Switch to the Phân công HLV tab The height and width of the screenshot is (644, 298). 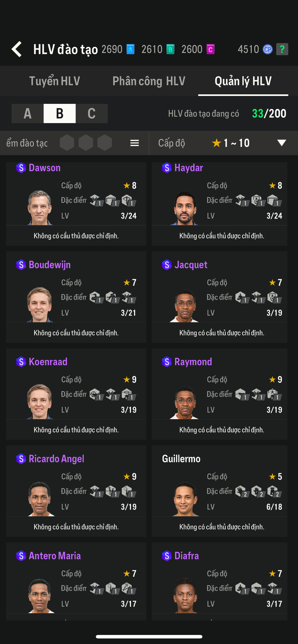[x=149, y=81]
